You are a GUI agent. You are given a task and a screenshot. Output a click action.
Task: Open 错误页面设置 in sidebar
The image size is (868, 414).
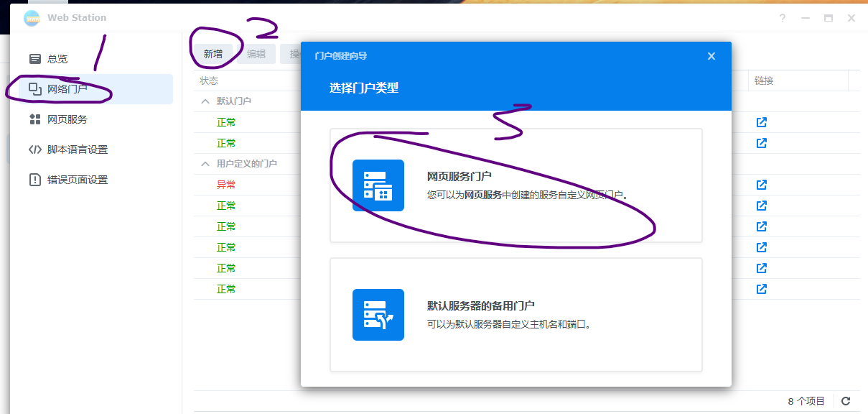click(90, 180)
